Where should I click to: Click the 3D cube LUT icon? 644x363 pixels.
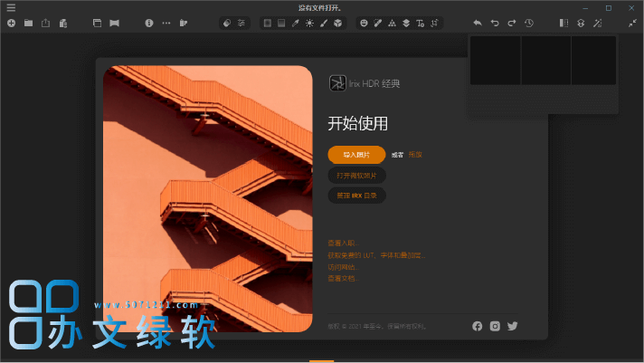point(337,23)
